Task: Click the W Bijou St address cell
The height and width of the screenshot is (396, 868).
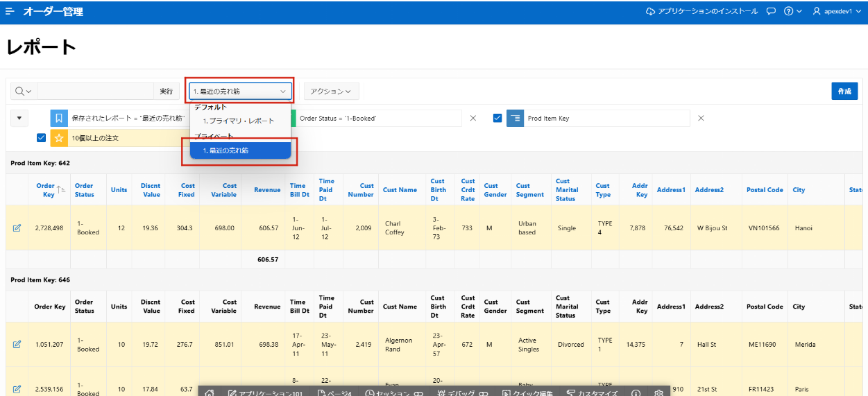Action: [x=713, y=228]
